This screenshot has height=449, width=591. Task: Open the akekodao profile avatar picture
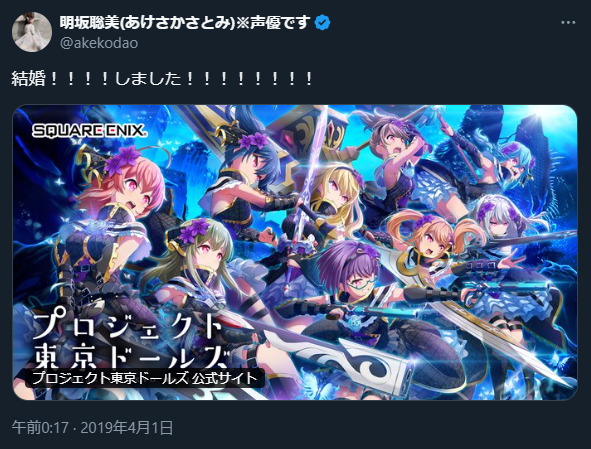pyautogui.click(x=32, y=32)
